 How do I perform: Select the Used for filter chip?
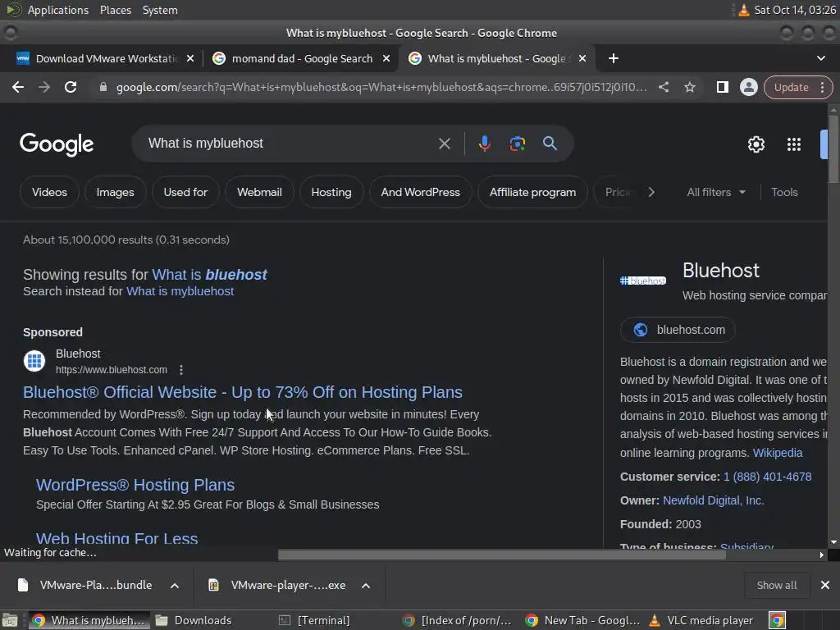(x=185, y=192)
